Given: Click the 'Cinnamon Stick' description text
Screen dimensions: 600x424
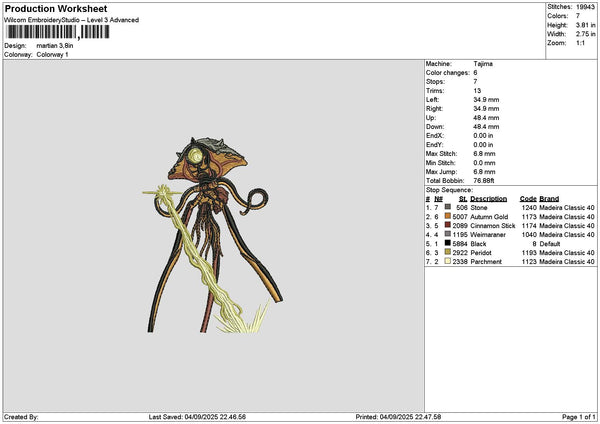Looking at the screenshot, I should click(493, 226).
